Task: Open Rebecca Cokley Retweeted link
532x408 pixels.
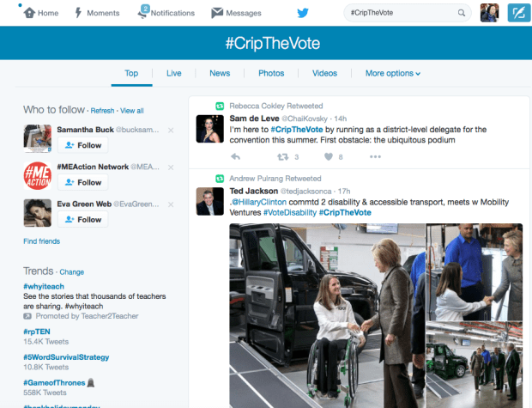Action: pyautogui.click(x=275, y=106)
